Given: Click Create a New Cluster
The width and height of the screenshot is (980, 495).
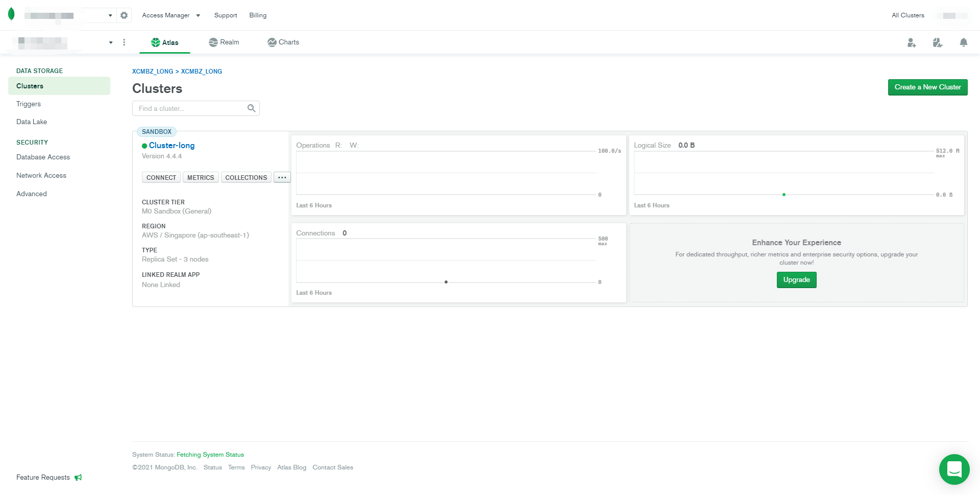Looking at the screenshot, I should pyautogui.click(x=927, y=87).
